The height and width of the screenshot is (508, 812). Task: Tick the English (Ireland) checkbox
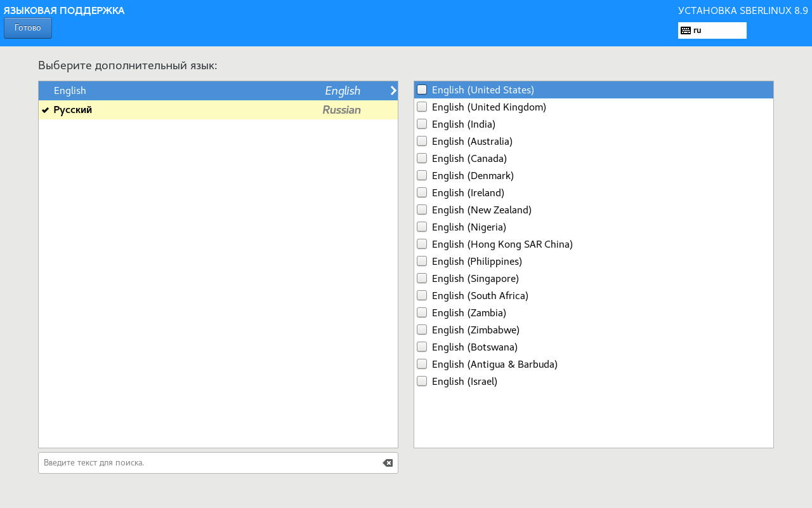click(x=422, y=193)
